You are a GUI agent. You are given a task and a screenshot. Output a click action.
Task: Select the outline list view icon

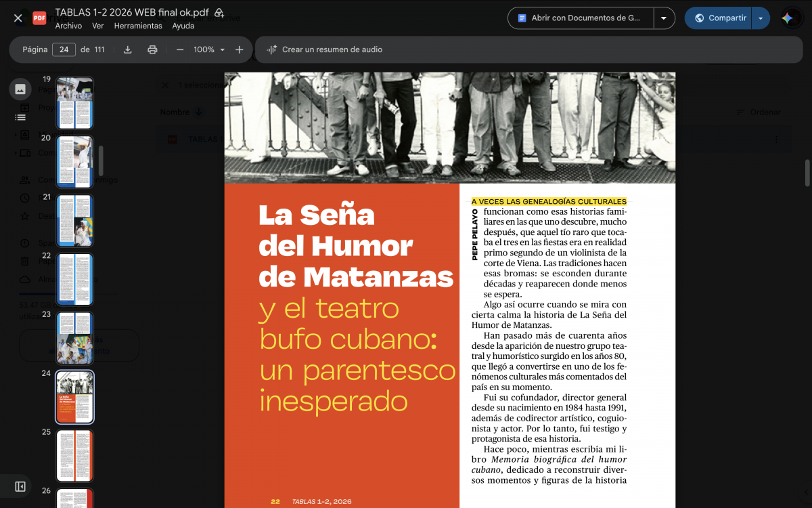click(20, 117)
